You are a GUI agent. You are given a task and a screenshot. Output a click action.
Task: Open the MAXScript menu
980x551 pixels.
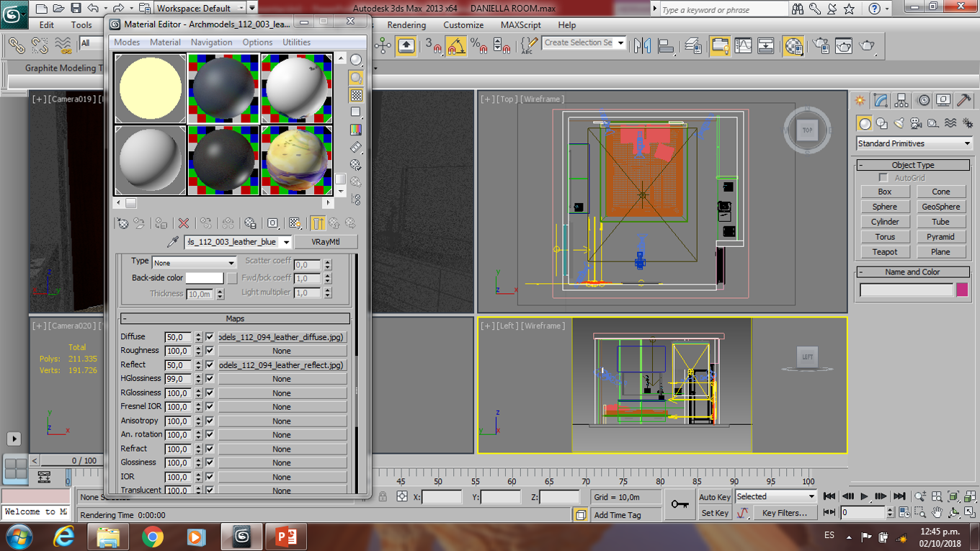(x=520, y=25)
